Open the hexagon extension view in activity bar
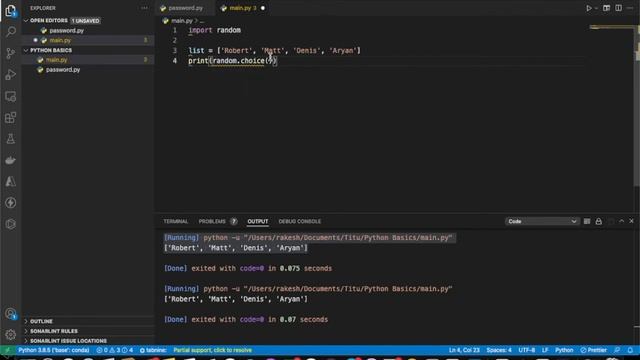This screenshot has height=360, width=640. [11, 224]
